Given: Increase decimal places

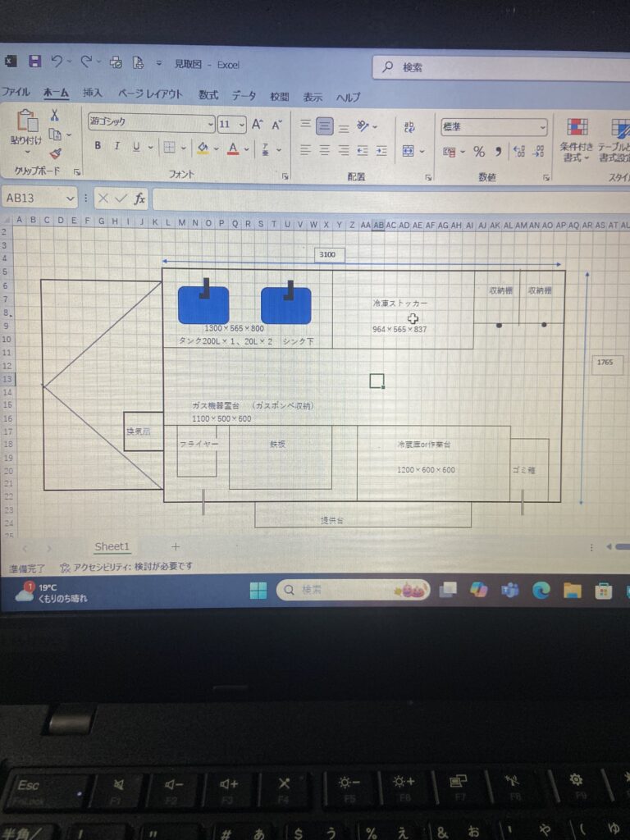Looking at the screenshot, I should point(518,152).
